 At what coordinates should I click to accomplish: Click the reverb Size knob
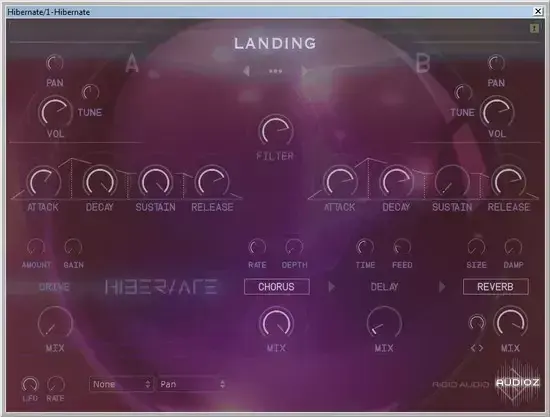476,247
